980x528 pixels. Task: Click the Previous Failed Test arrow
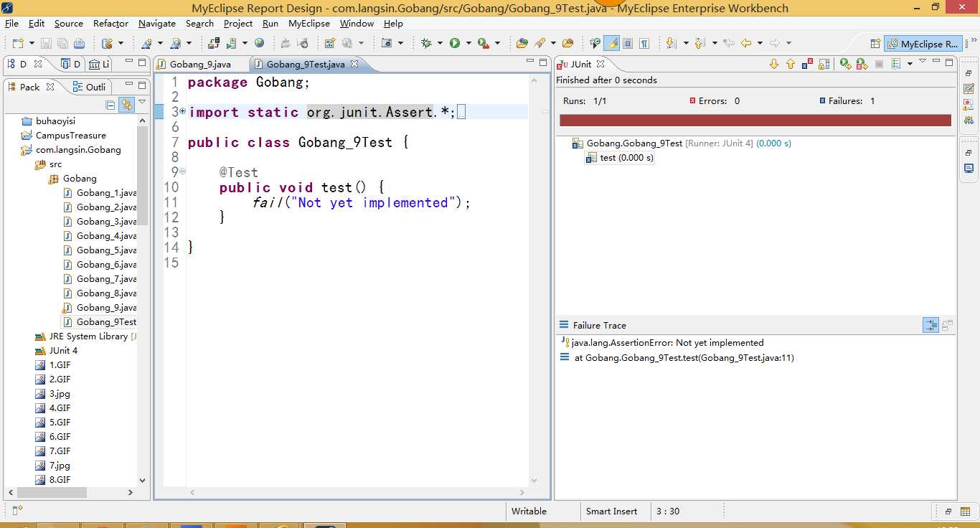791,64
